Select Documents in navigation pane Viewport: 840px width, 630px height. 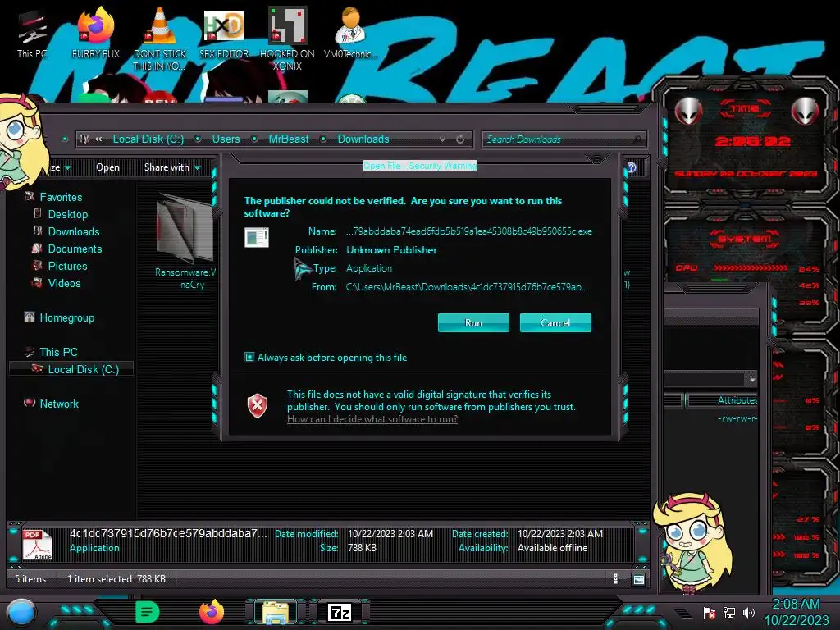(75, 249)
